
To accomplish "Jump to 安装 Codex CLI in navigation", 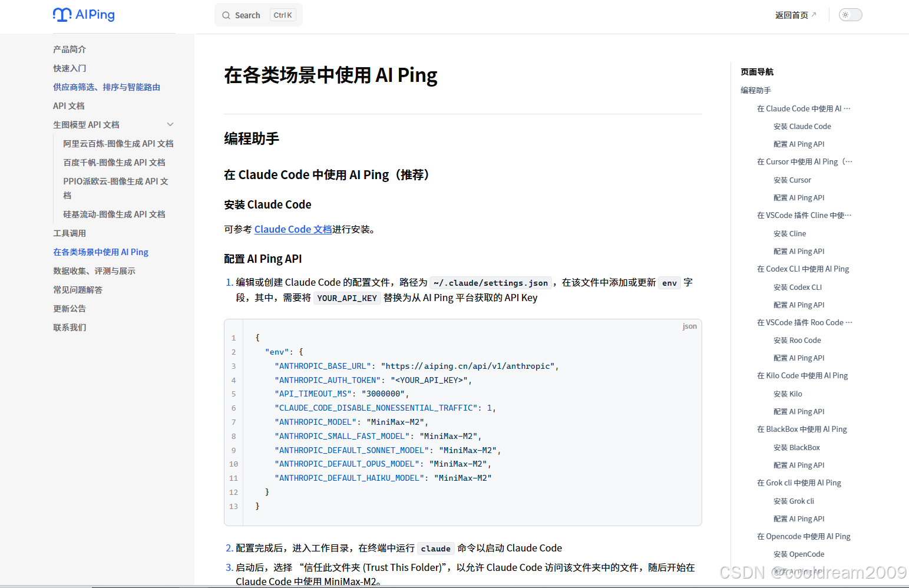I will pyautogui.click(x=798, y=287).
